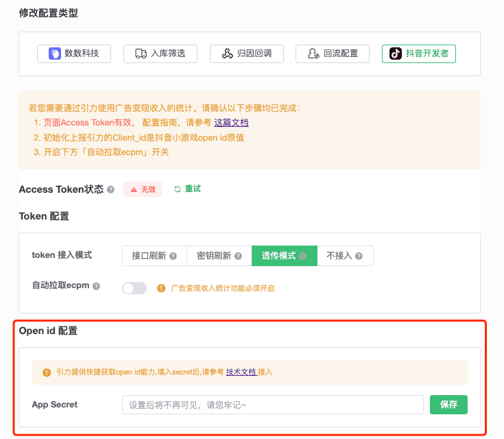Choose 密钥刷新 token mode

tap(219, 256)
